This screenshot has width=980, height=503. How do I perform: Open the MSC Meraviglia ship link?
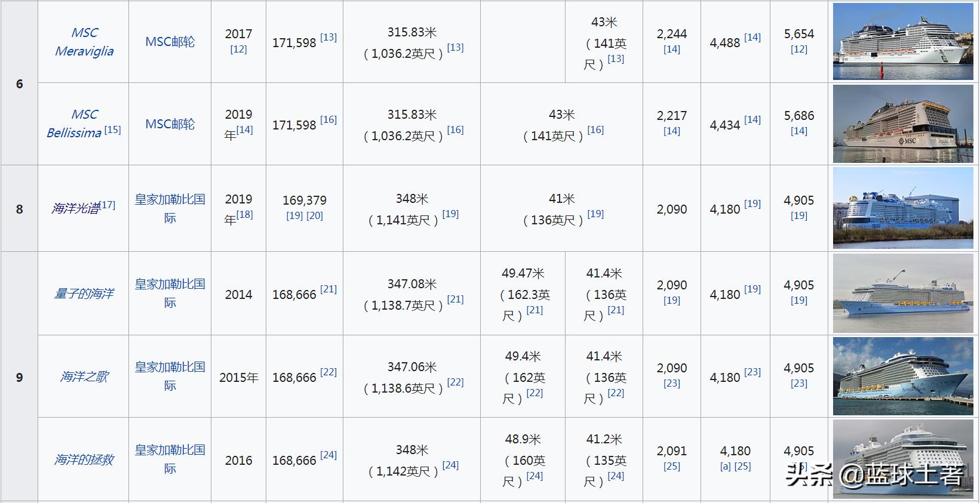click(x=84, y=42)
